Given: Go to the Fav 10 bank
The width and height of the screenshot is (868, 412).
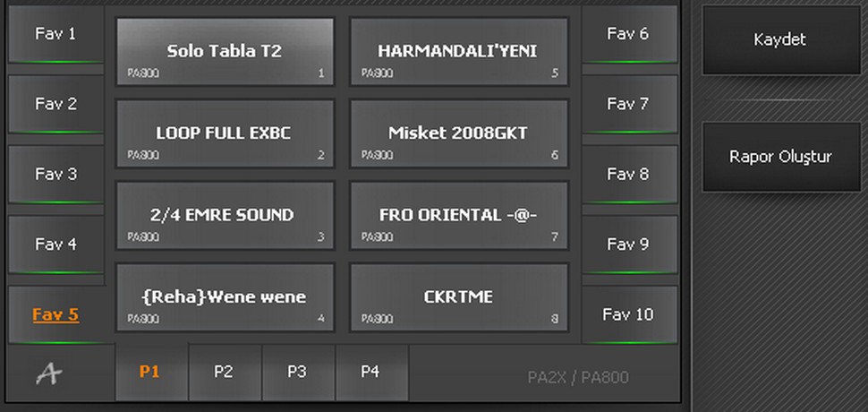Looking at the screenshot, I should pos(629,314).
